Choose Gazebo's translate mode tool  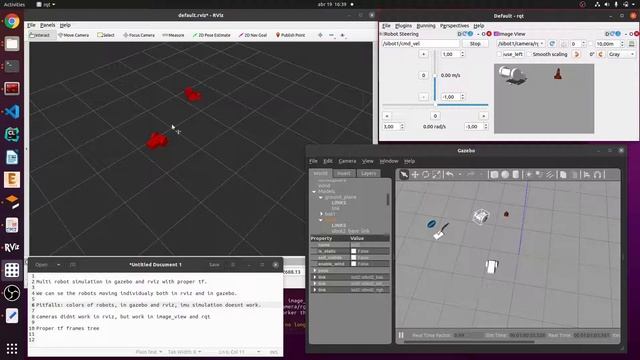415,175
